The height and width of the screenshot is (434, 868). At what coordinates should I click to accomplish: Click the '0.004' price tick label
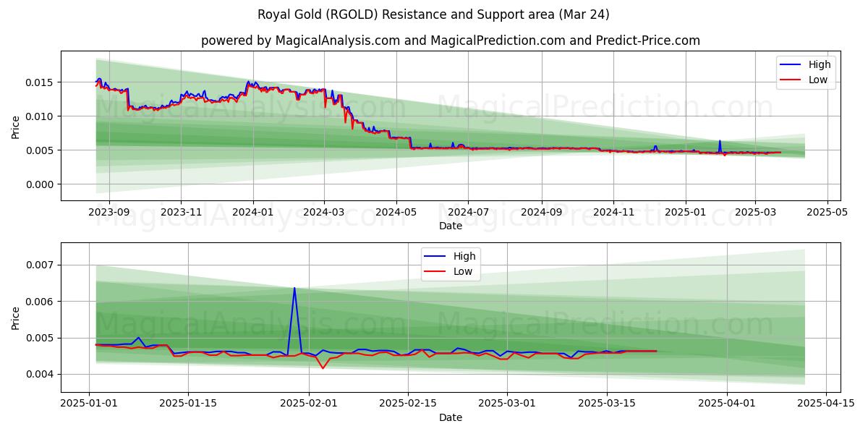pyautogui.click(x=41, y=375)
